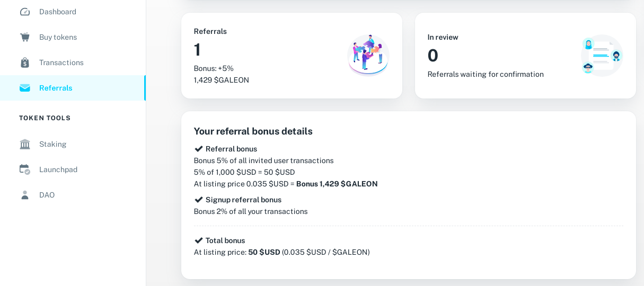
Task: Open the Launchpad menu entry
Action: click(x=58, y=169)
